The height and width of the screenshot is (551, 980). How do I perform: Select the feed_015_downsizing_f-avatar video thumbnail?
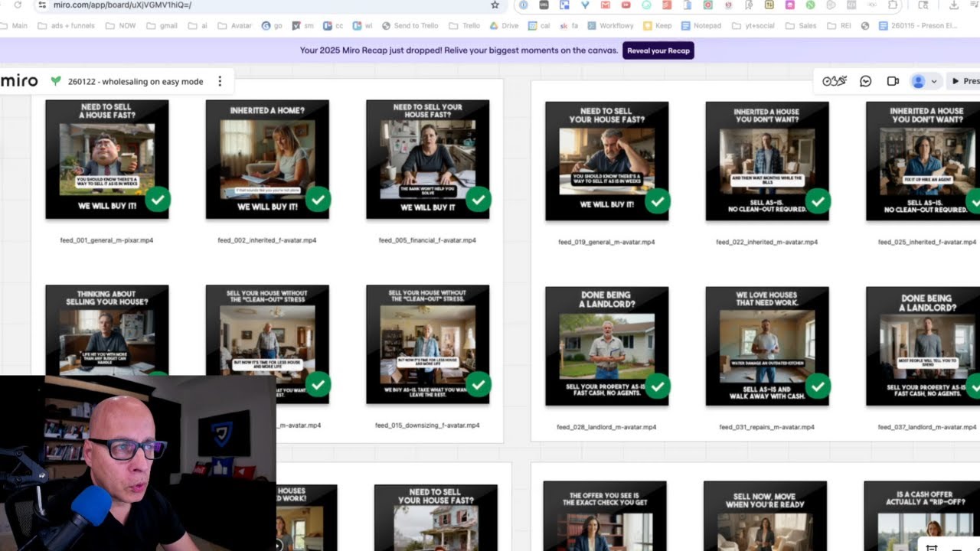(427, 344)
